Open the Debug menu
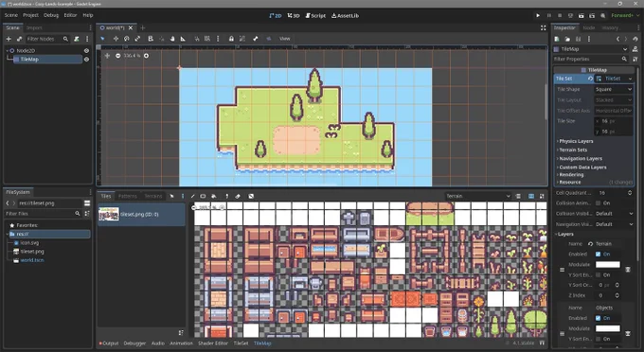 click(x=51, y=15)
